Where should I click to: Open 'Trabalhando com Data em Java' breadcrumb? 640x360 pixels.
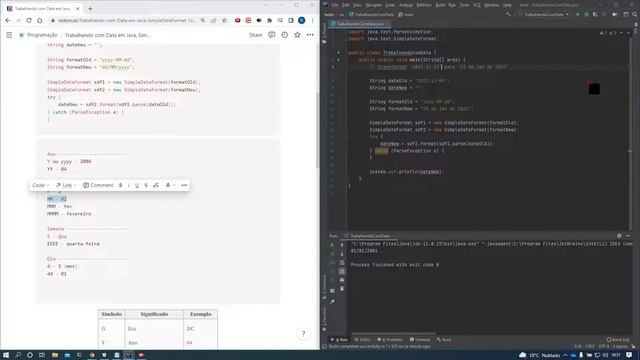click(107, 35)
